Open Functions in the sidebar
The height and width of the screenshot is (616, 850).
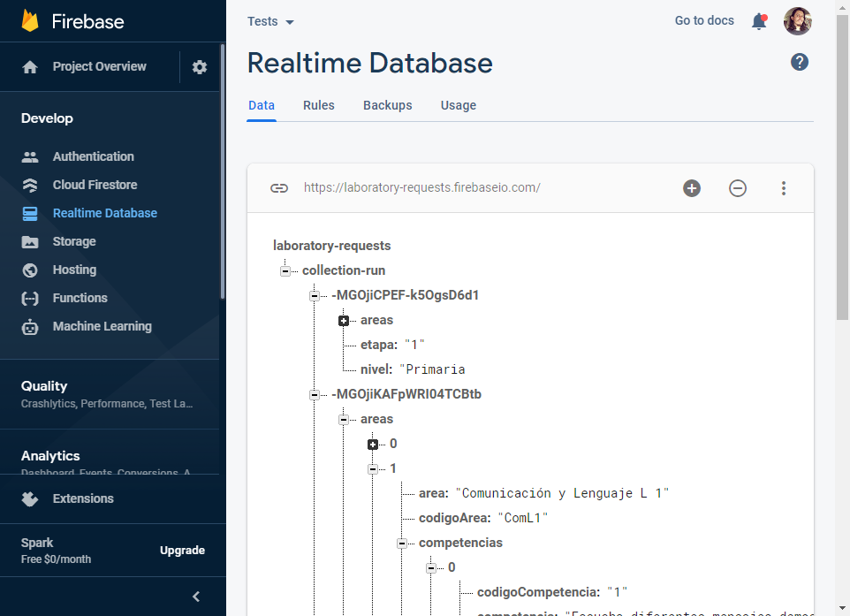[x=80, y=298]
